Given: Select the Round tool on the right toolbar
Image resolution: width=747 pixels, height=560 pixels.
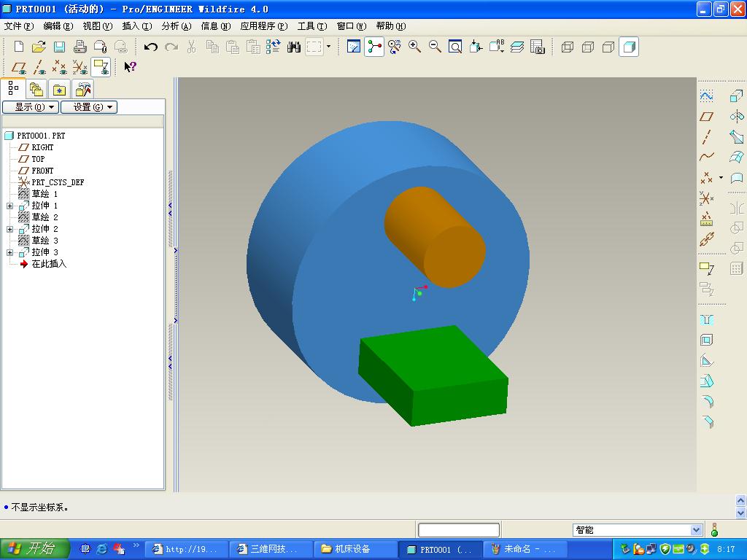Looking at the screenshot, I should [x=706, y=402].
